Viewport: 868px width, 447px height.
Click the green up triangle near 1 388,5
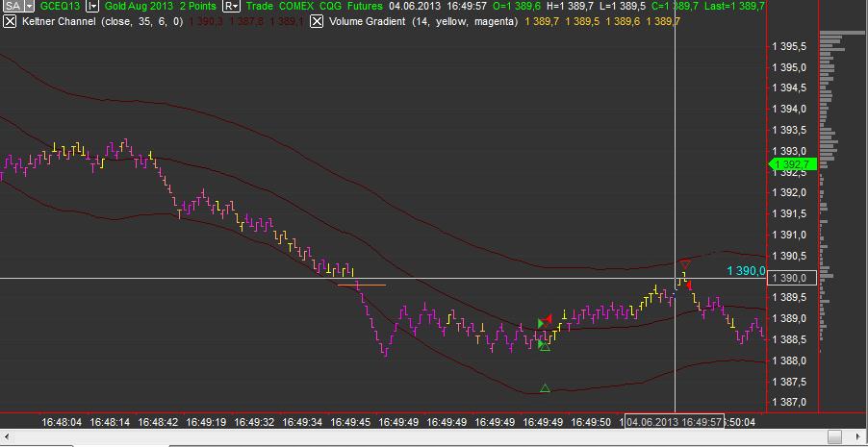pos(545,346)
